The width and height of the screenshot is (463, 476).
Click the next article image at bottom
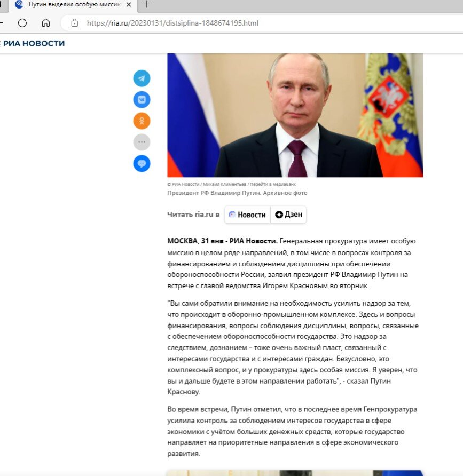(295, 473)
